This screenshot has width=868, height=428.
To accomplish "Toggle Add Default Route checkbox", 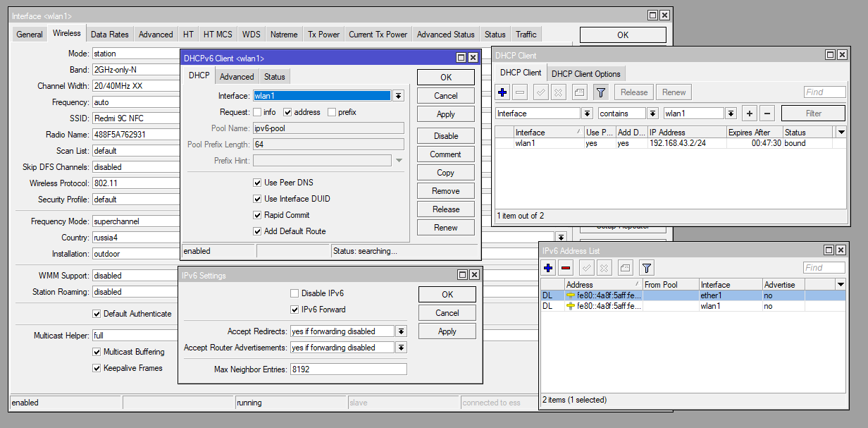I will (258, 231).
